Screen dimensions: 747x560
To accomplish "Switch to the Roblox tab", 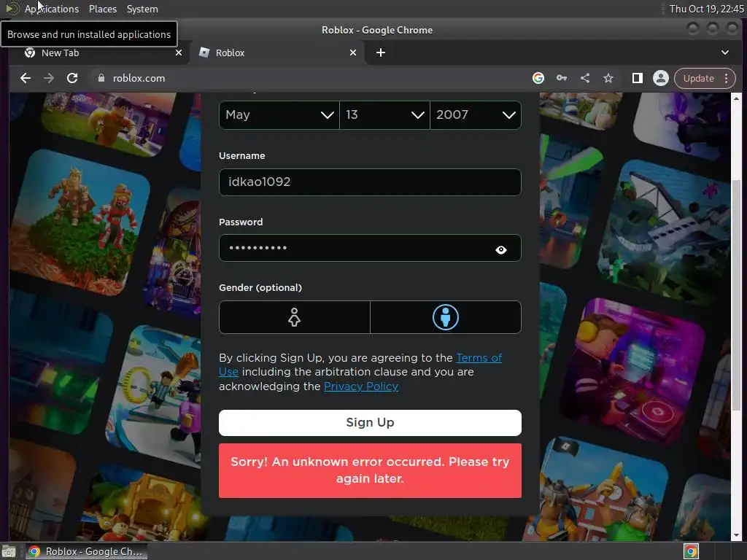I will tap(277, 52).
